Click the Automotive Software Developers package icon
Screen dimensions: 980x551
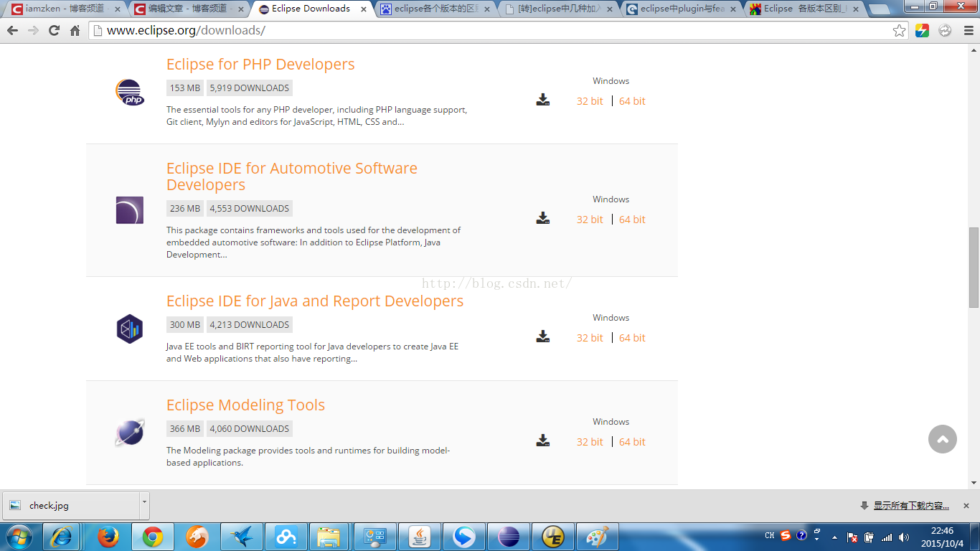click(x=130, y=210)
